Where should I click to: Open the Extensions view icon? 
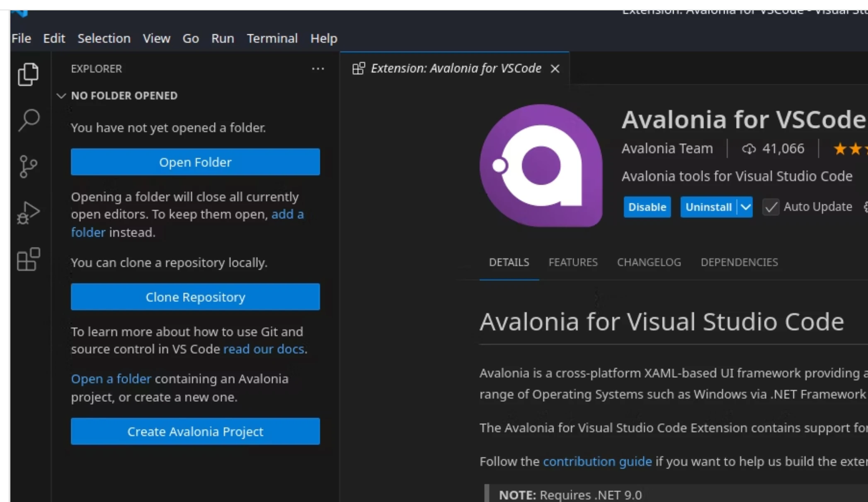(x=28, y=259)
